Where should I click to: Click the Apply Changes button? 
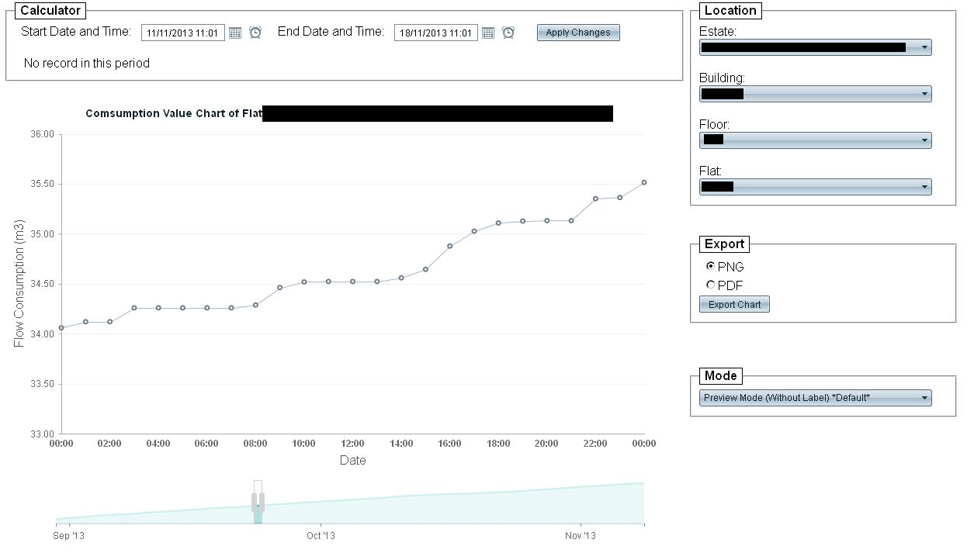tap(578, 33)
